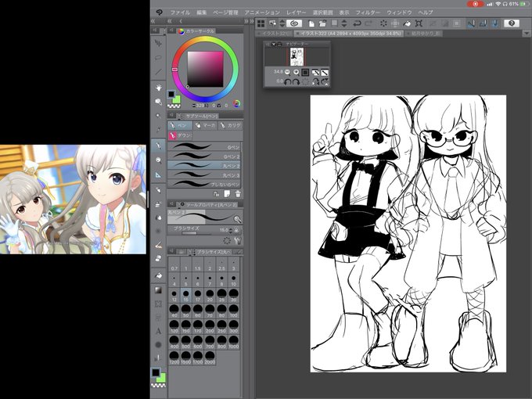Click the Fill bucket icon in command bar
532x399 pixels.
[x=407, y=23]
